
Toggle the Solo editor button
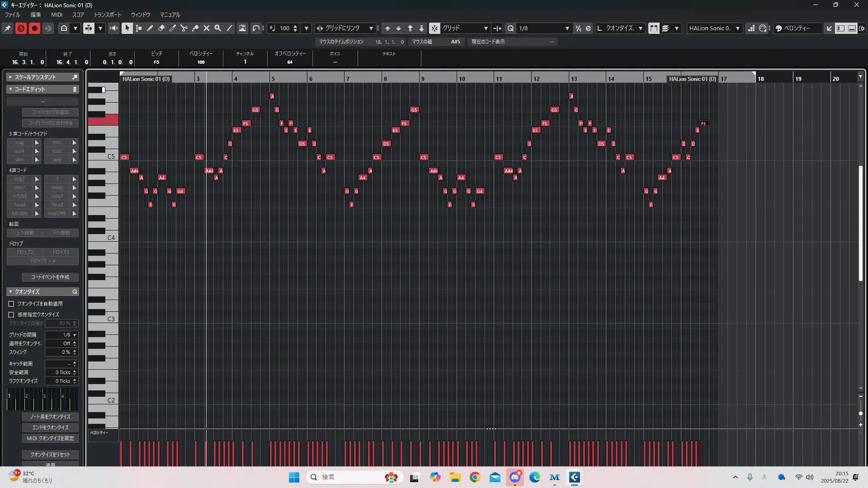point(21,28)
